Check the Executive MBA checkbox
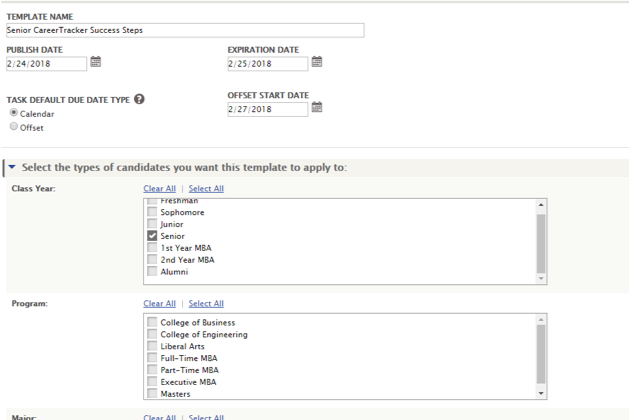The width and height of the screenshot is (629, 420). [x=152, y=381]
